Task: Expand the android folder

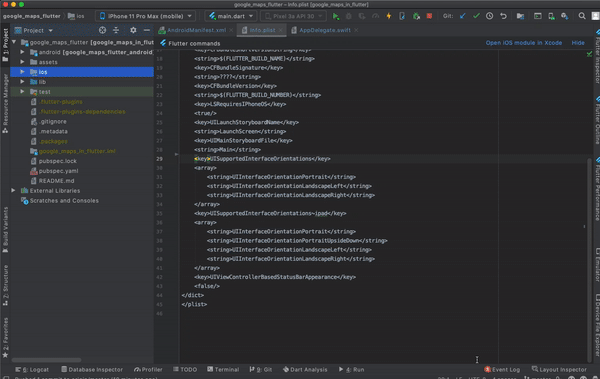Action: click(22, 52)
